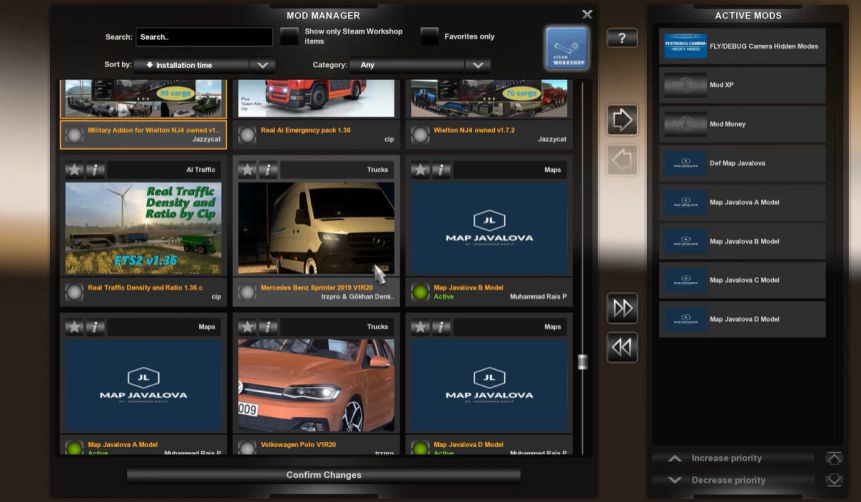Select Mercedes Sprinter van thumbnail

pos(316,228)
